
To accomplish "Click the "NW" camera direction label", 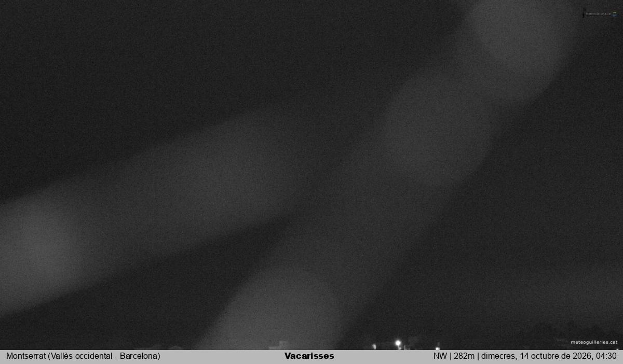I will click(440, 356).
